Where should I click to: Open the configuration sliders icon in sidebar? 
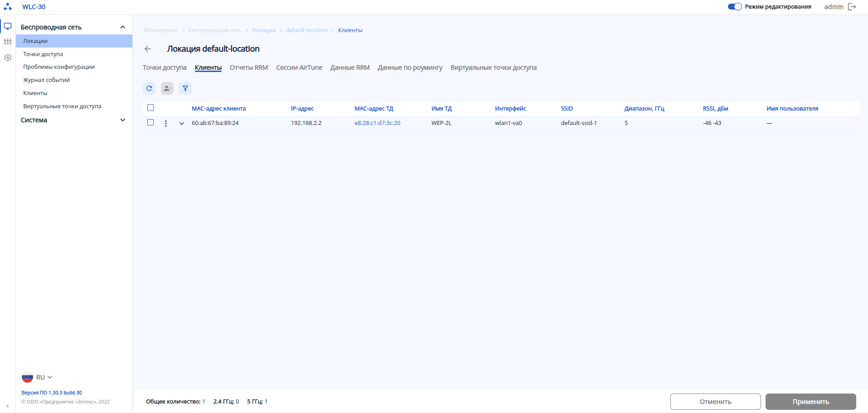click(8, 42)
